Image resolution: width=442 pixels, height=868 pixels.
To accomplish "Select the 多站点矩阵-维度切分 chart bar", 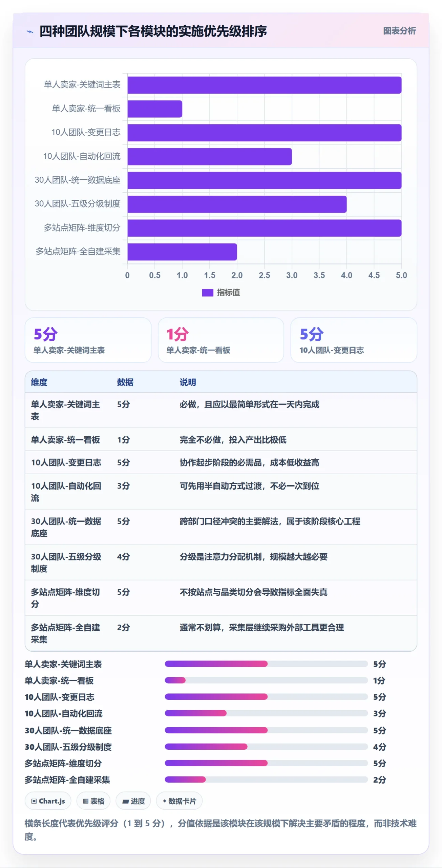I will point(265,228).
